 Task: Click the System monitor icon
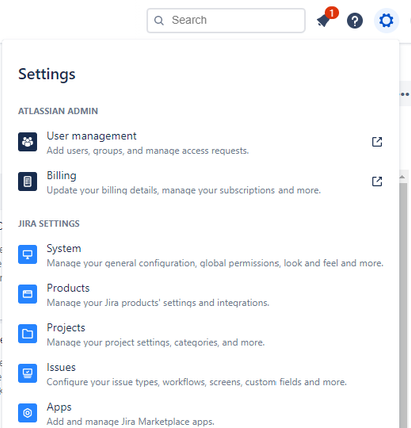pyautogui.click(x=27, y=254)
